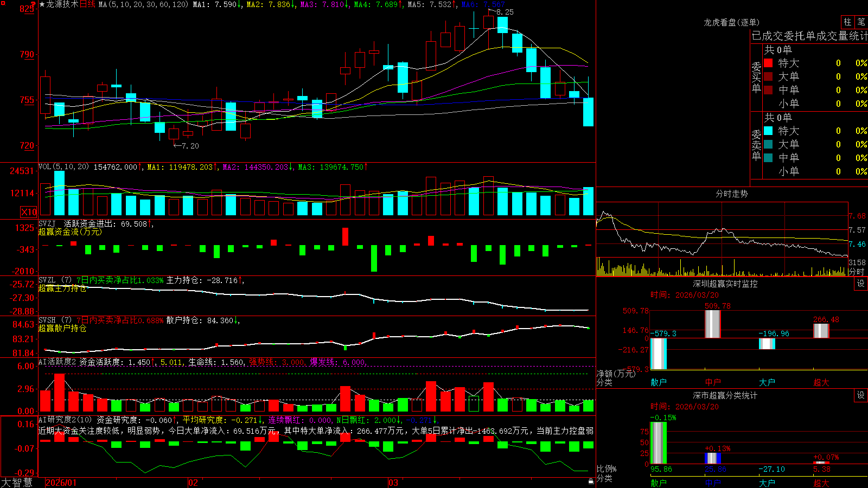This screenshot has width=868, height=488.
Task: Click the 超赢主力持仓 indicator label
Action: coord(62,288)
